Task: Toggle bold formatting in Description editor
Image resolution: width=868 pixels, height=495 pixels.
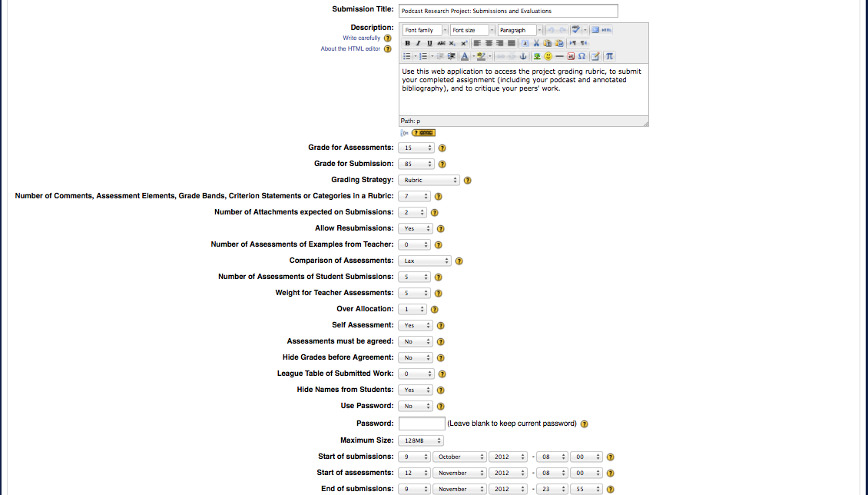Action: [x=407, y=43]
